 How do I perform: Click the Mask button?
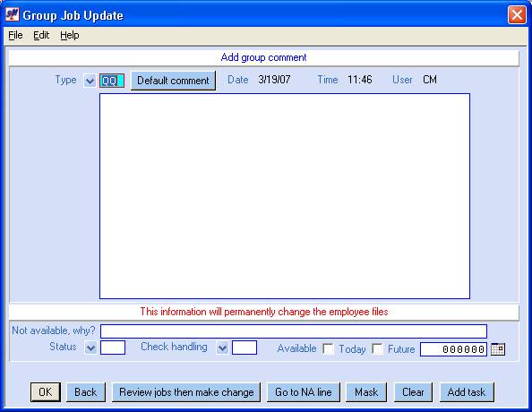tap(366, 392)
